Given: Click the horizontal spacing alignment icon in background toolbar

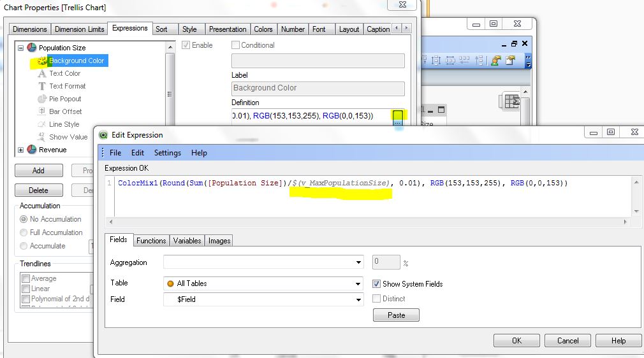Looking at the screenshot, I should click(450, 61).
